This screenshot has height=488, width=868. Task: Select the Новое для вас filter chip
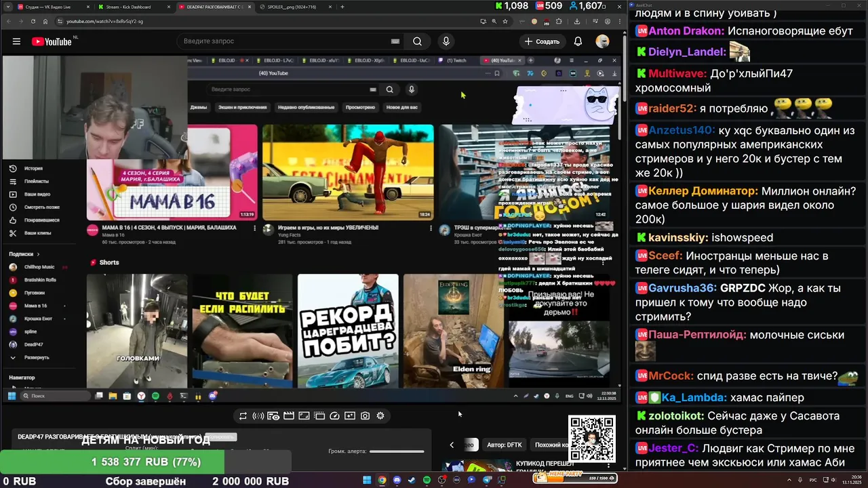click(402, 107)
